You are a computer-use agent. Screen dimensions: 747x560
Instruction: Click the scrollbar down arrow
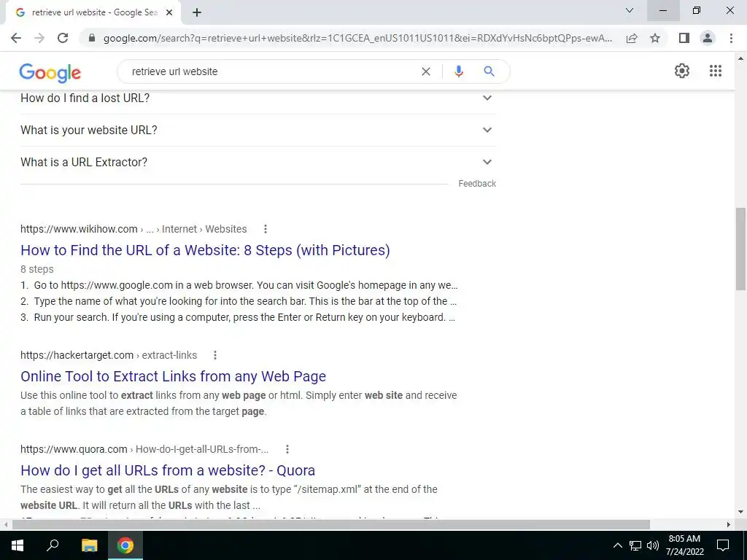(740, 513)
